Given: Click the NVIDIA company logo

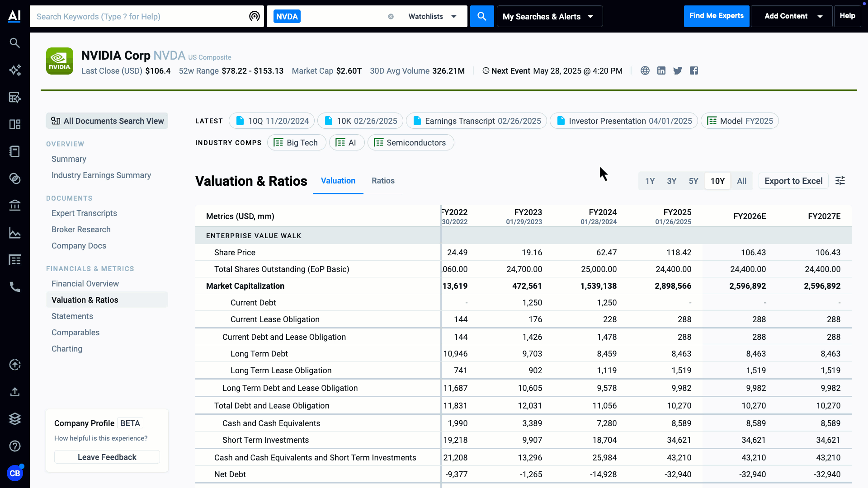Looking at the screenshot, I should 60,61.
